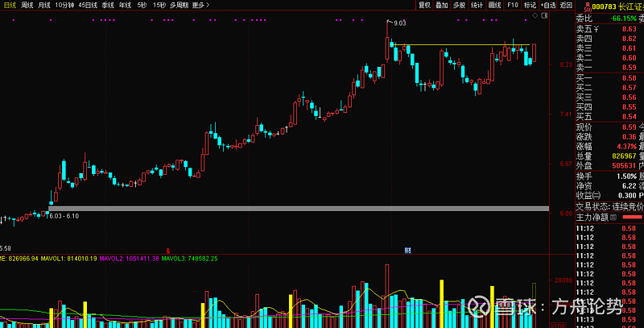Screen dimensions: 644x328
Task: Click the 9.03 high price marker
Action: tap(399, 23)
